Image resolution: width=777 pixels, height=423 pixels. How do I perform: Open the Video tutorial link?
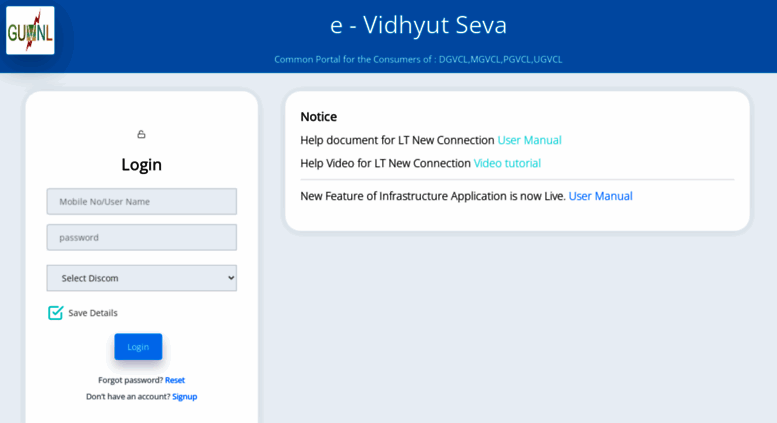pyautogui.click(x=507, y=163)
